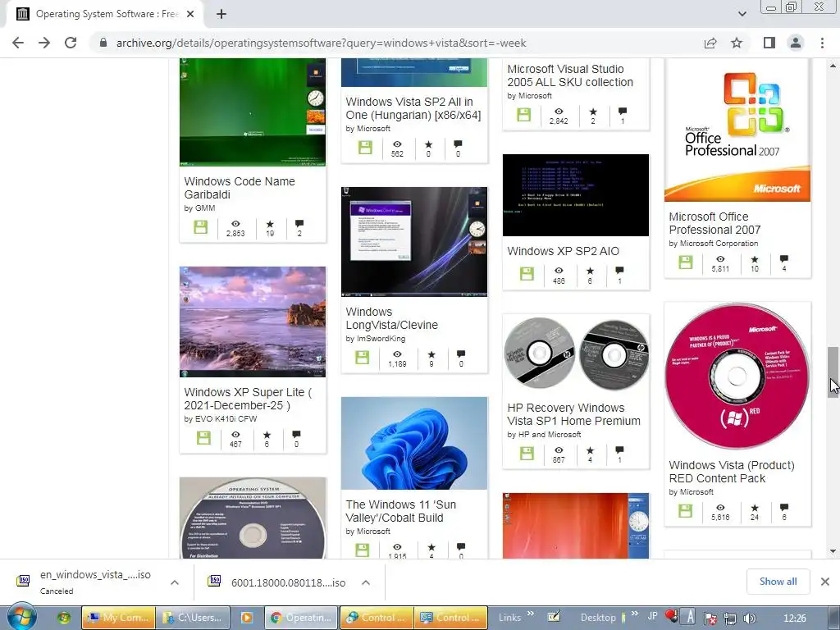840x630 pixels.
Task: Open the Windows XP SP2 AIO link
Action: (563, 251)
